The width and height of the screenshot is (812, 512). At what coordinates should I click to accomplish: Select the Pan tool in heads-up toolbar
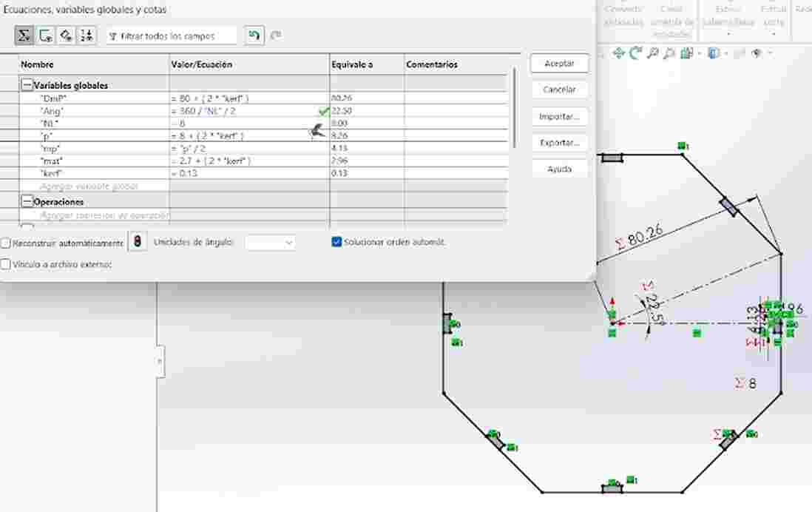coord(618,53)
